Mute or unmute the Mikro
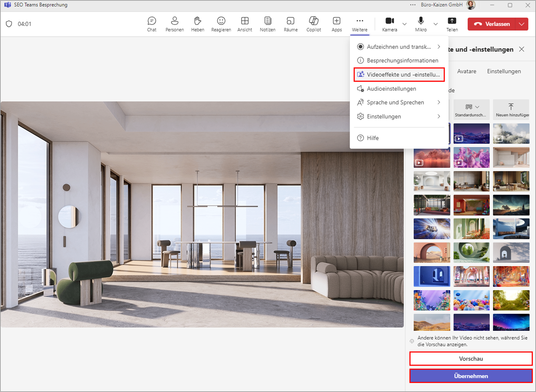Screen dimensions: 536x392 coord(421,24)
